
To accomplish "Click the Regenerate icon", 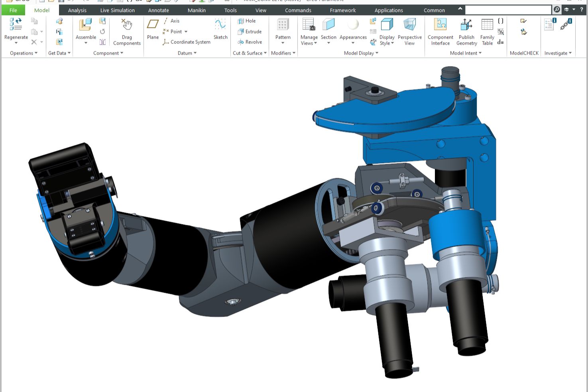I will point(16,25).
